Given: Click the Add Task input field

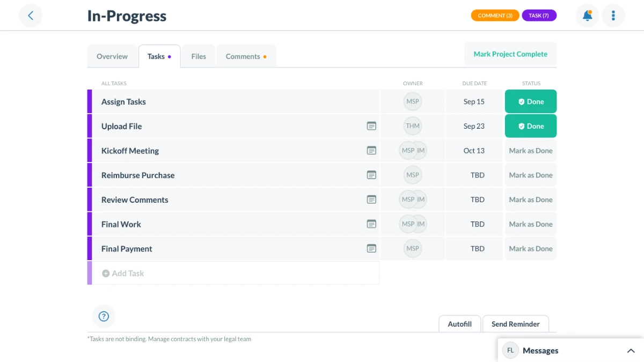Looking at the screenshot, I should pos(236,273).
